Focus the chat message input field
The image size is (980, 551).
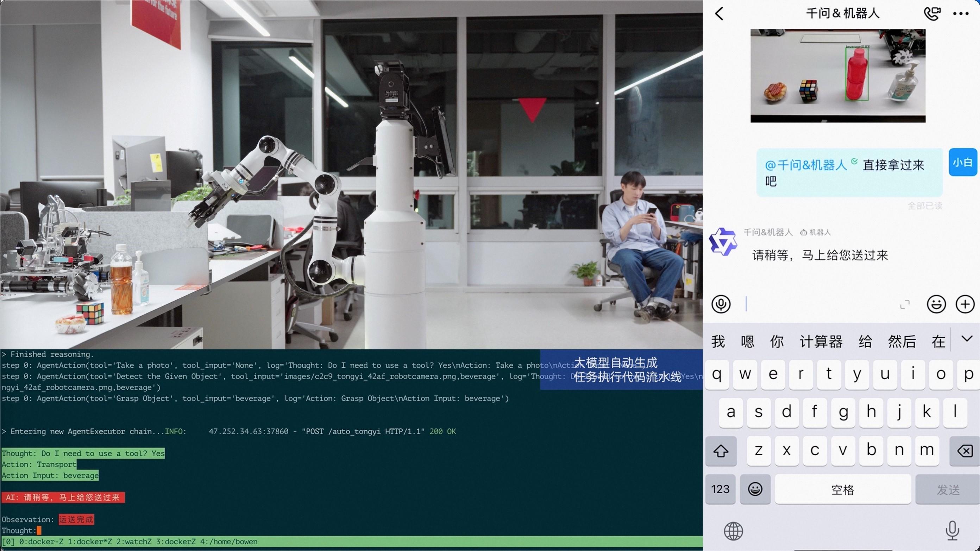pos(820,304)
